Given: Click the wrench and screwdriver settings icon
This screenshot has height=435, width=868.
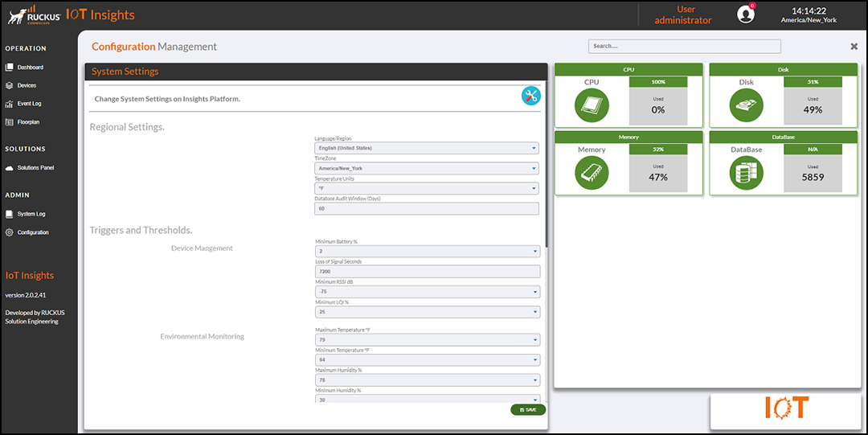Looking at the screenshot, I should click(x=531, y=96).
